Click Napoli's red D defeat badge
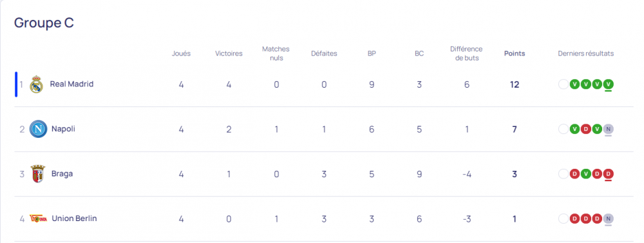Image resolution: width=644 pixels, height=243 pixels. coord(586,129)
